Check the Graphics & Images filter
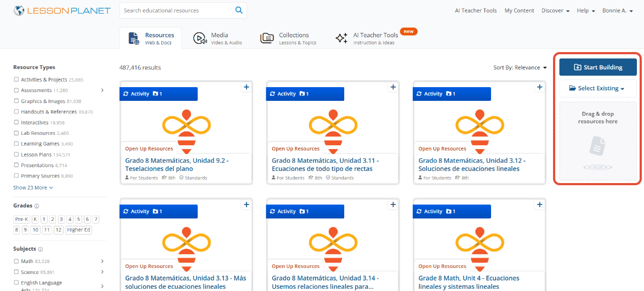644x291 pixels. click(16, 101)
